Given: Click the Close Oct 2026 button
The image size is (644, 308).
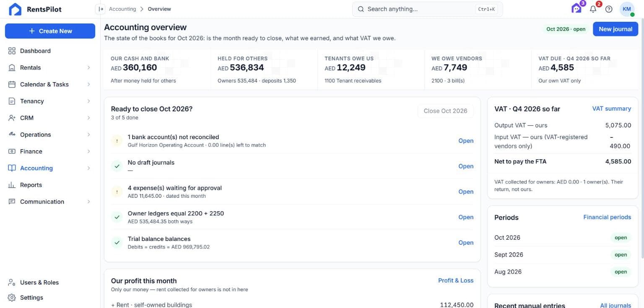Looking at the screenshot, I should click(x=445, y=111).
